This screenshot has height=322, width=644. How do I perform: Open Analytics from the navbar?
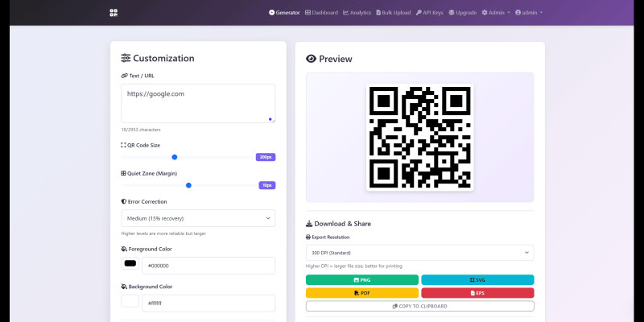tap(357, 13)
